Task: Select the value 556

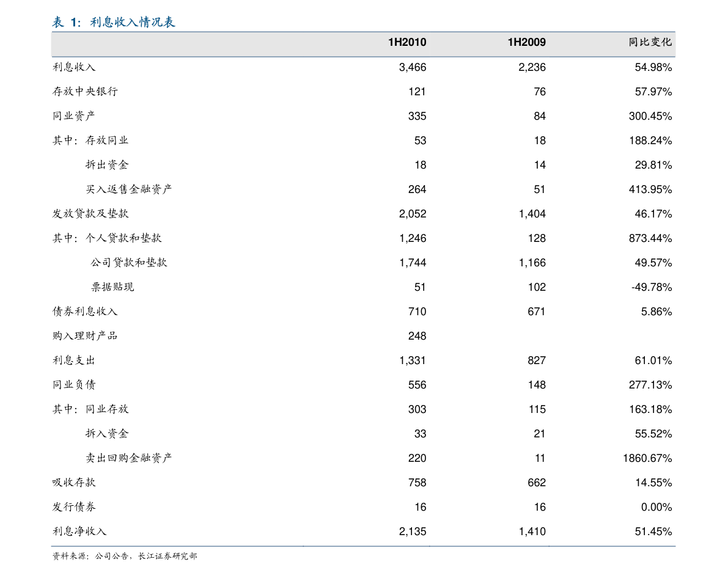Action: click(x=417, y=385)
